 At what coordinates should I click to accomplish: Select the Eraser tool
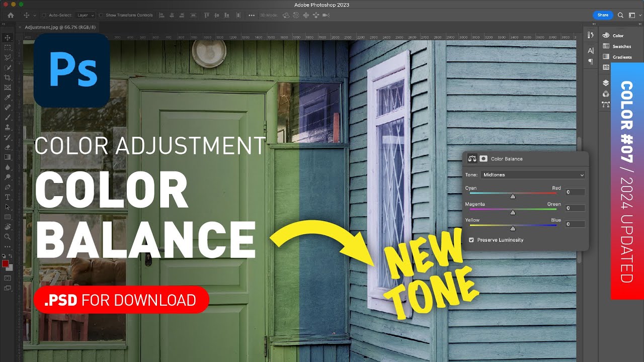click(x=8, y=147)
